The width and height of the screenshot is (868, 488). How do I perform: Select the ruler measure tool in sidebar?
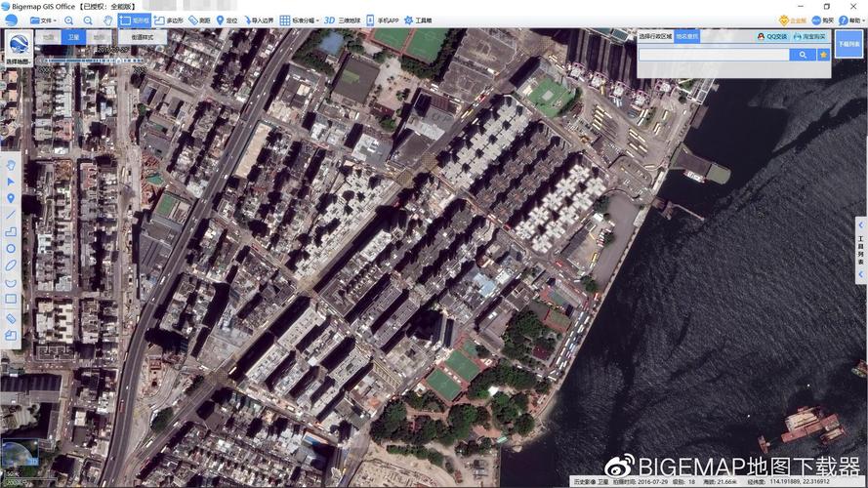click(11, 319)
